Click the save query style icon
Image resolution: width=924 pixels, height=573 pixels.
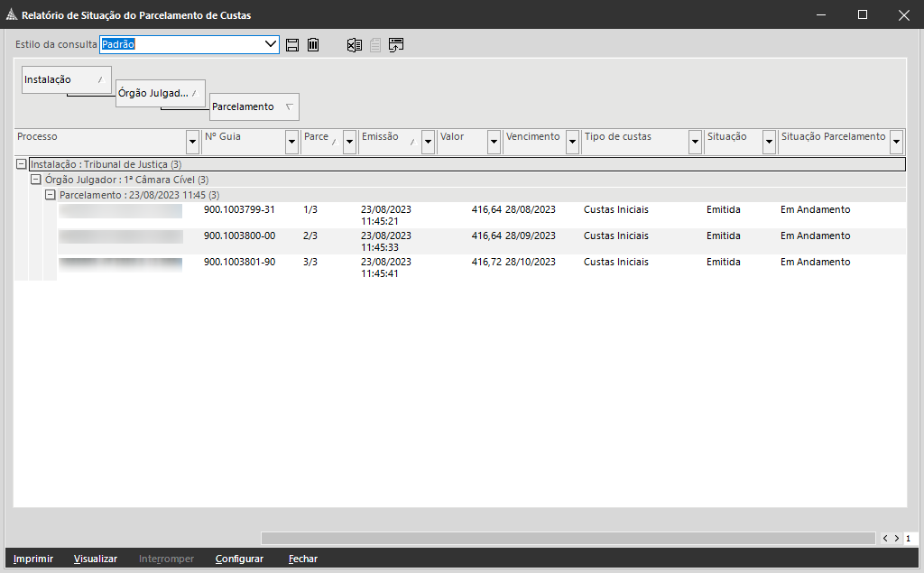[x=292, y=45]
